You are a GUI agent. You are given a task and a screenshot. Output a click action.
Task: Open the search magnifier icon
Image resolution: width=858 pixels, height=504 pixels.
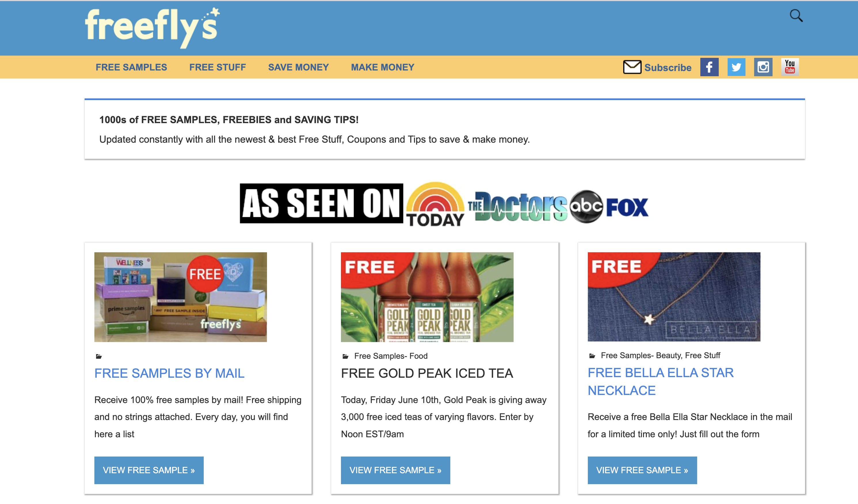pyautogui.click(x=796, y=15)
